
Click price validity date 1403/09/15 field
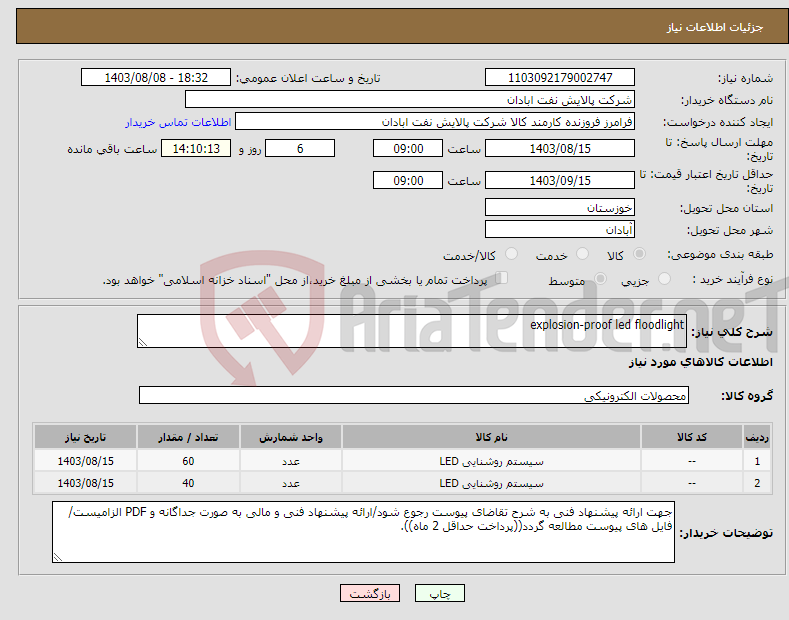[x=560, y=180]
